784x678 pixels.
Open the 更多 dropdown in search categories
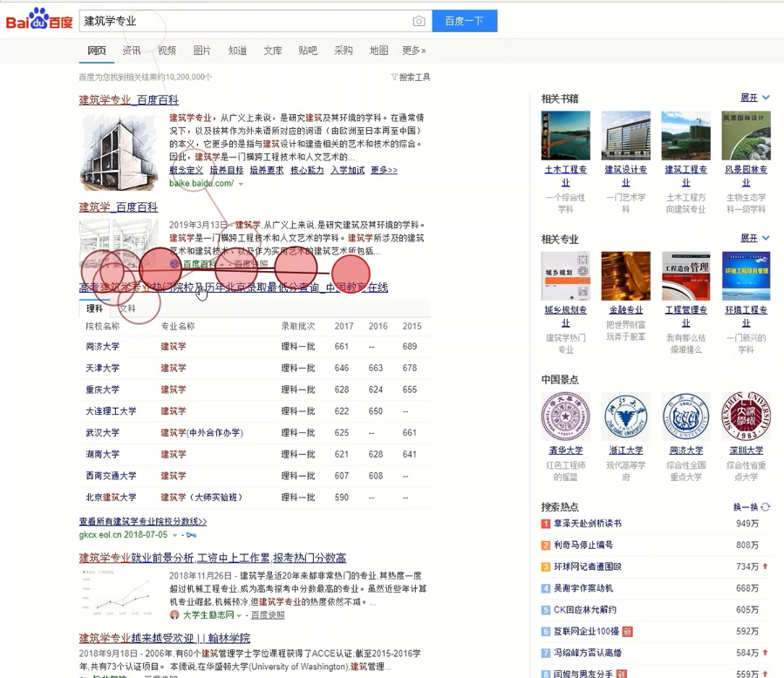(413, 51)
